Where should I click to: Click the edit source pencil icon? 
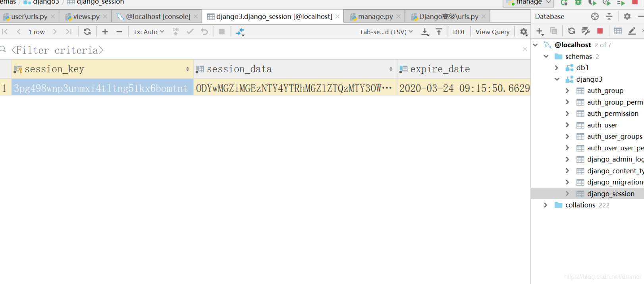[x=632, y=31]
